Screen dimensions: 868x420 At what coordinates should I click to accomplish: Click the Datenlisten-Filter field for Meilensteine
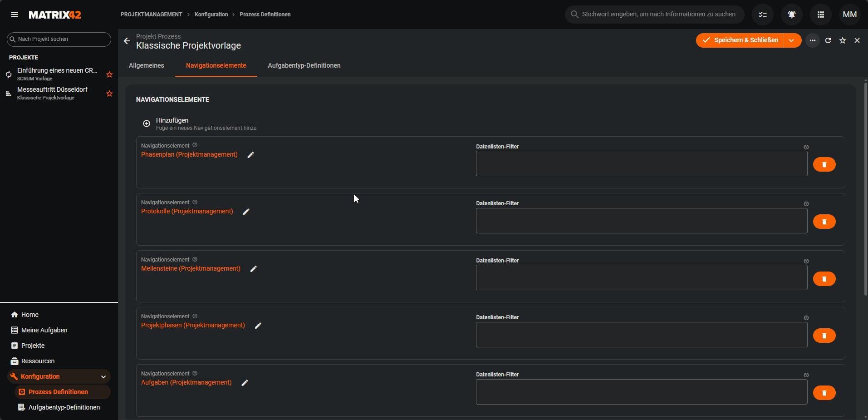[x=641, y=277]
